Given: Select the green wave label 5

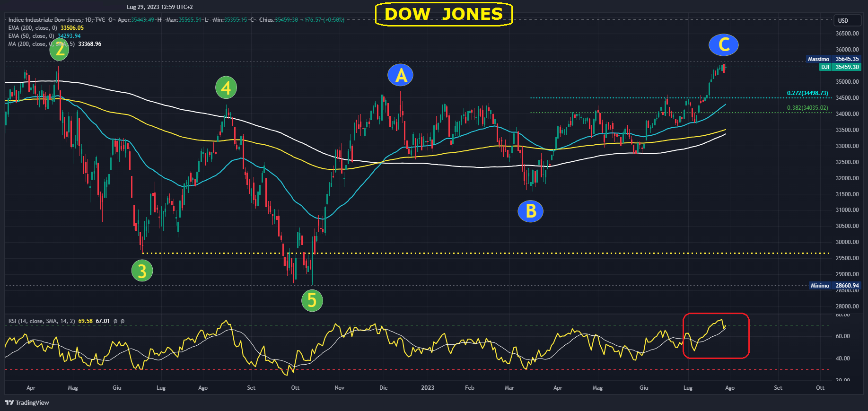Looking at the screenshot, I should tap(312, 301).
